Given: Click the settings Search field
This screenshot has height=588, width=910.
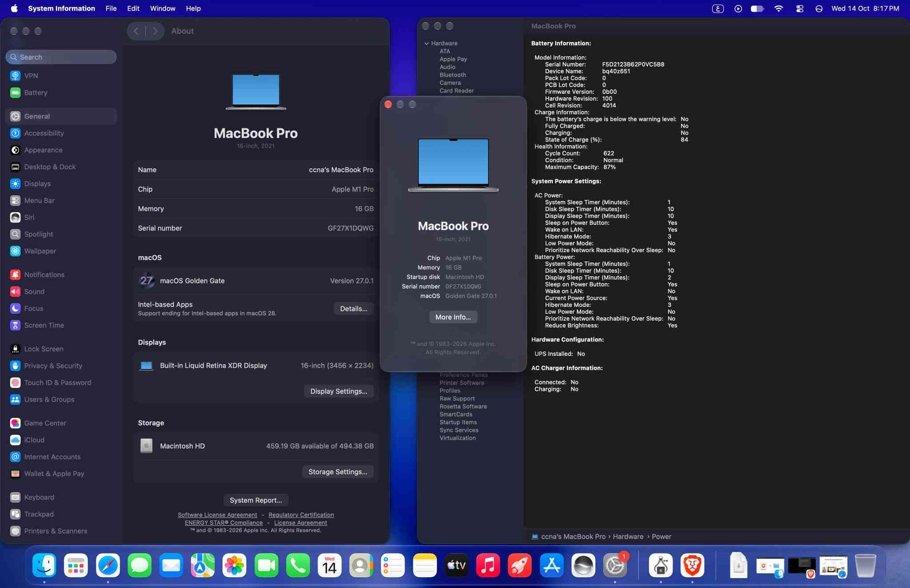Looking at the screenshot, I should click(61, 57).
